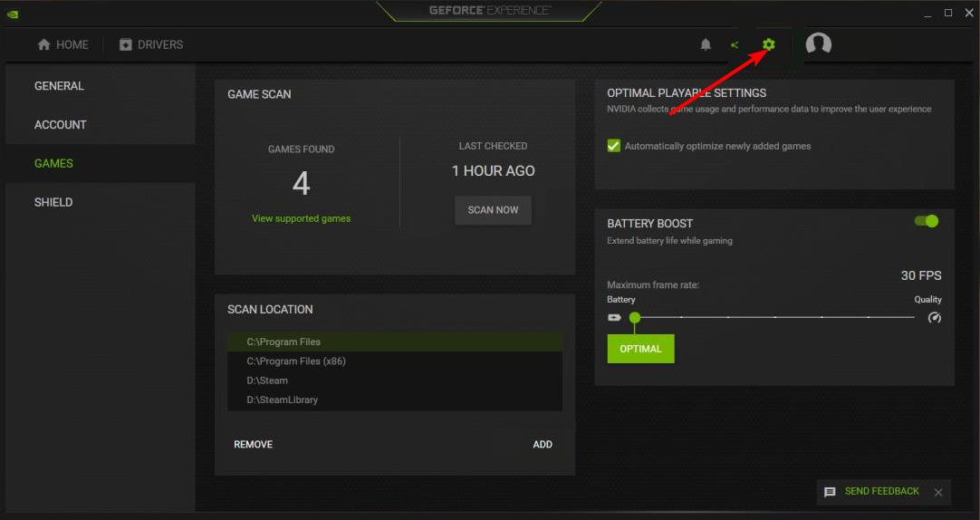Toggle automatically optimize newly added games

[x=614, y=146]
